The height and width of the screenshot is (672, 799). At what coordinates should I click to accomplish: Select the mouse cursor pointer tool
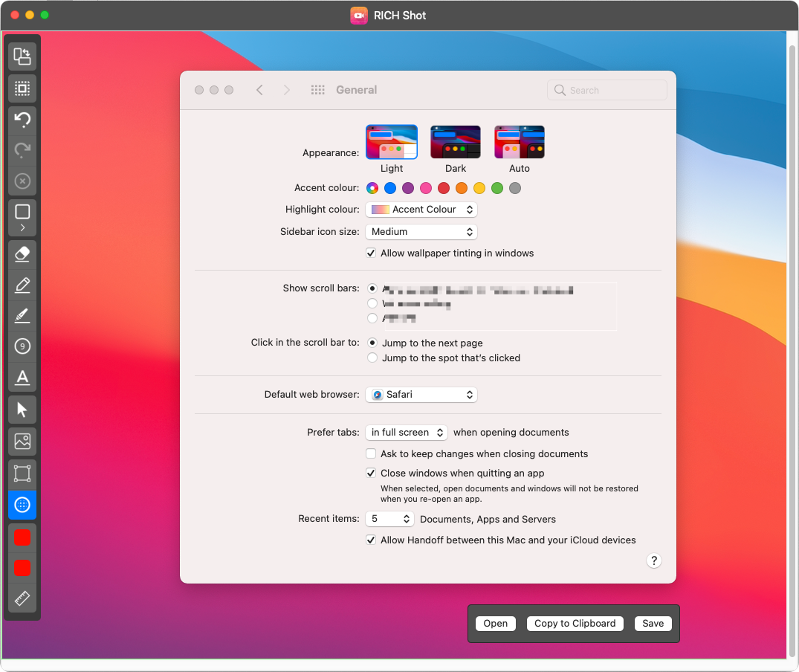point(22,410)
